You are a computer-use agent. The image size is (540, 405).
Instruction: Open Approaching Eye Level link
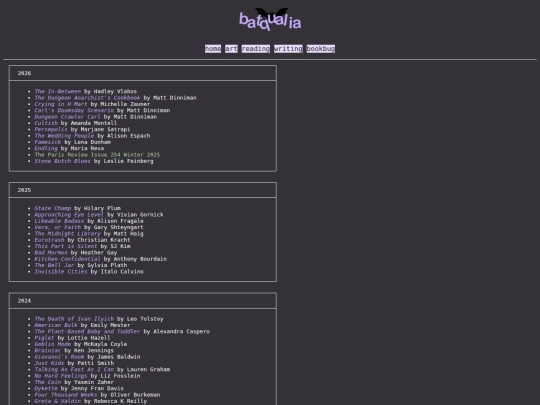click(69, 215)
